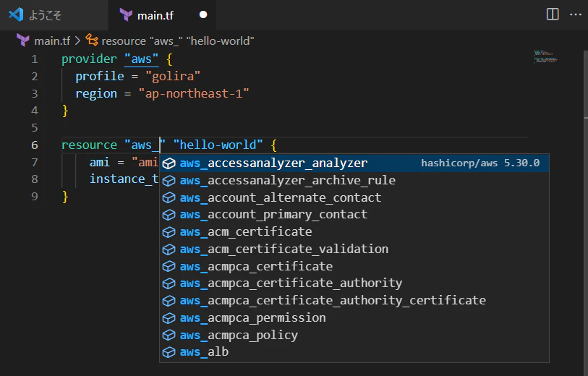Click main.tf in the breadcrumb
588x376 pixels.
coord(52,40)
